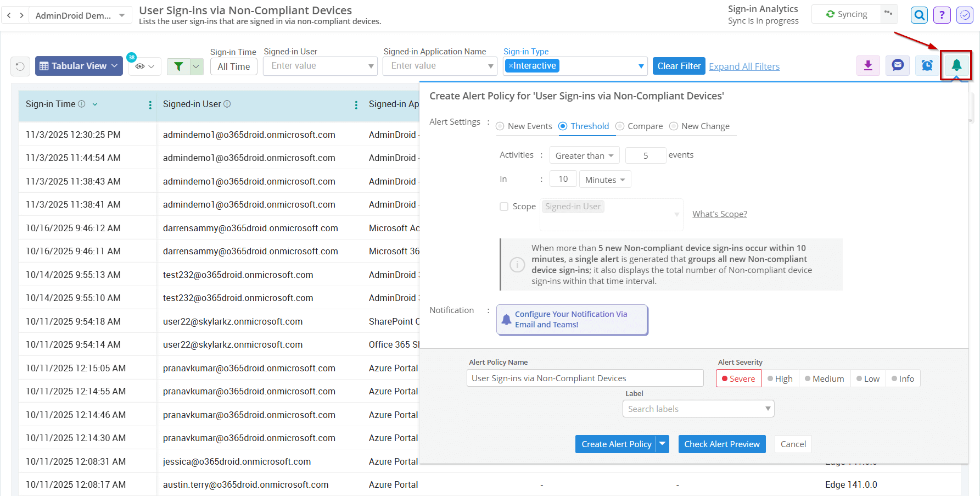The height and width of the screenshot is (496, 980).
Task: Click the green filter funnel icon
Action: pos(178,66)
